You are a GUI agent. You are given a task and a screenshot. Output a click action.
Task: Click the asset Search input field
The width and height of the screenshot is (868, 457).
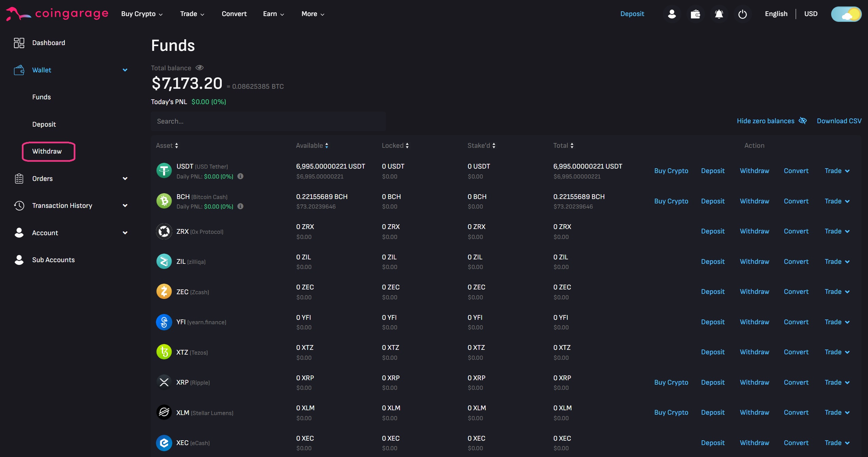tap(268, 121)
